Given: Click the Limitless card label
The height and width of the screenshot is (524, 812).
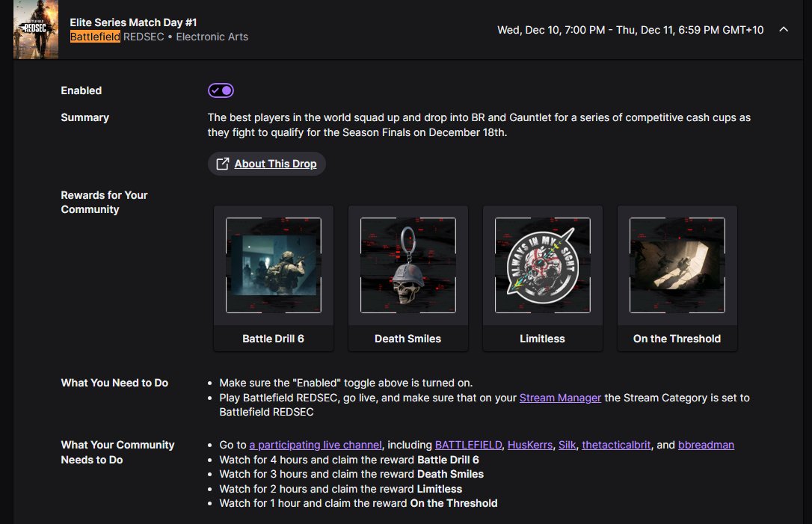Looking at the screenshot, I should (542, 339).
